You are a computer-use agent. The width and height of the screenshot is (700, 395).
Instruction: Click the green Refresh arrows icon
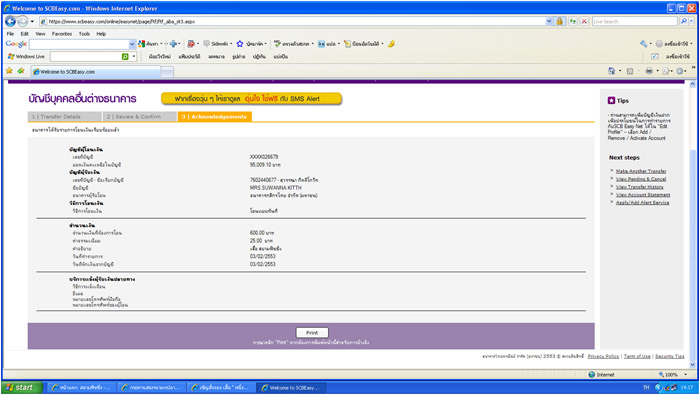pos(573,21)
